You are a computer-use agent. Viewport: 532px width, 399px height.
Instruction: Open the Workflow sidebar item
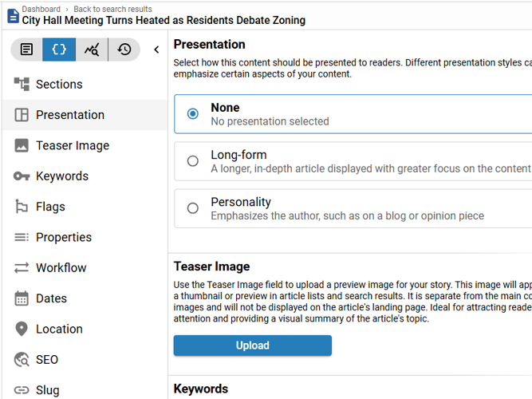(61, 268)
